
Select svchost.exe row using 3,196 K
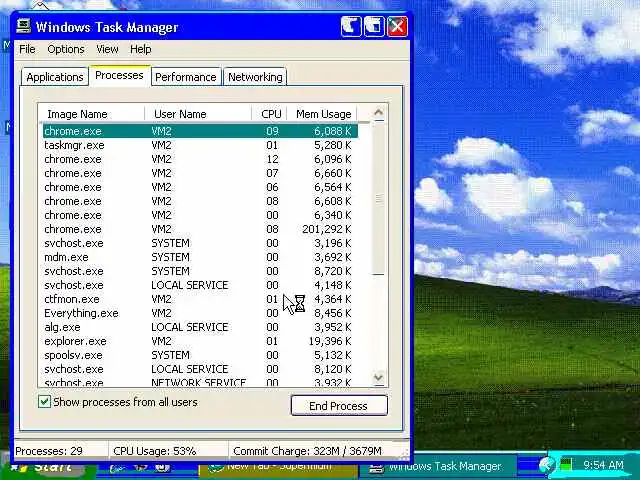[200, 243]
